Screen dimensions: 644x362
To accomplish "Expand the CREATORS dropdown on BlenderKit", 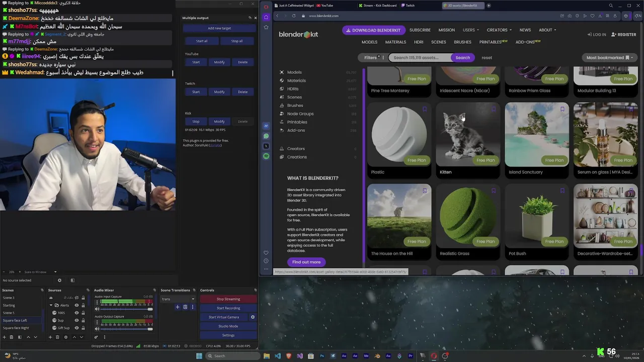I will point(499,30).
